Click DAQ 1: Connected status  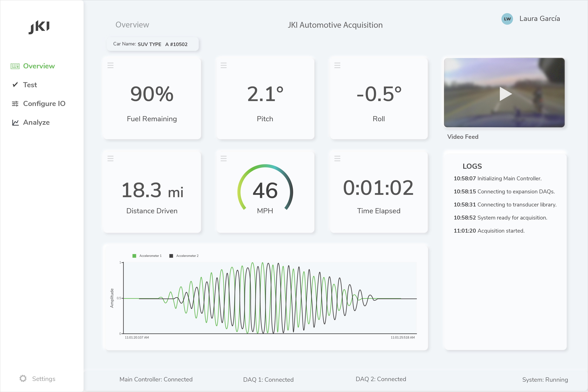click(x=268, y=380)
